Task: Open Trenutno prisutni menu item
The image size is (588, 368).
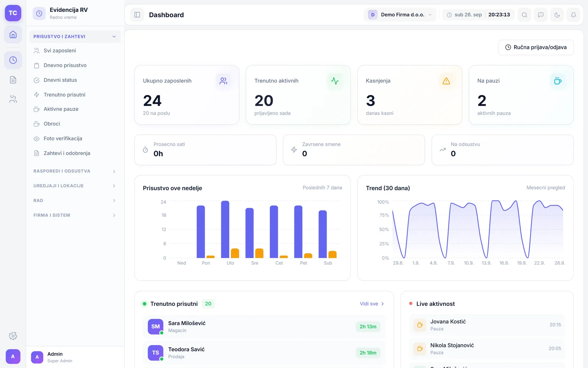Action: click(x=75, y=95)
